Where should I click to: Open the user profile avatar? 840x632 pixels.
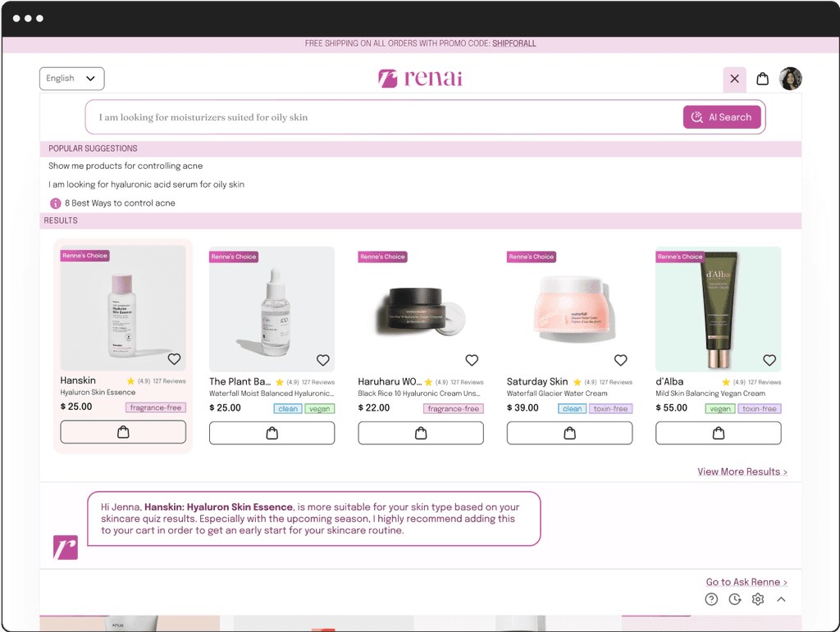click(x=791, y=79)
